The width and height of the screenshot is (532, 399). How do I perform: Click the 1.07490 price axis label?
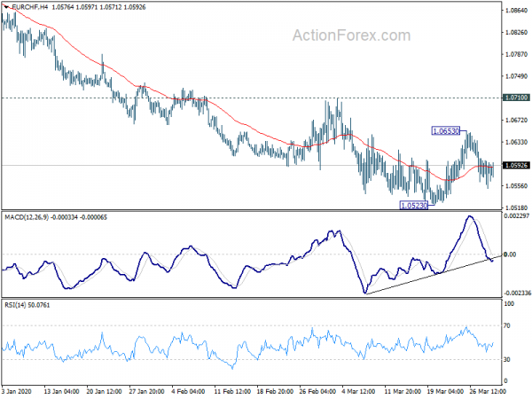tap(516, 76)
